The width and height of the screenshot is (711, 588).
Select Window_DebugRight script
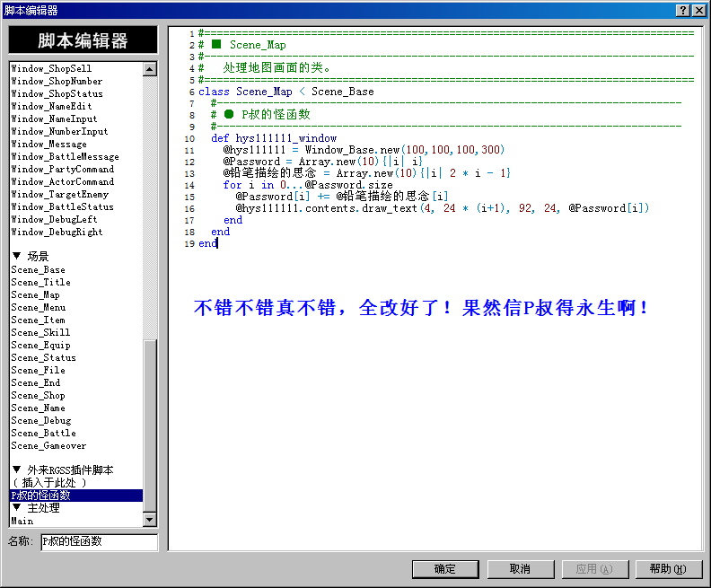pyautogui.click(x=57, y=233)
